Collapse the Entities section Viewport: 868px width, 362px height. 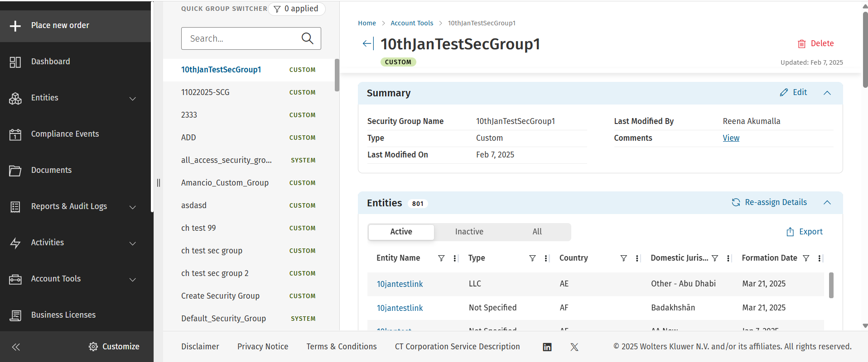(827, 202)
